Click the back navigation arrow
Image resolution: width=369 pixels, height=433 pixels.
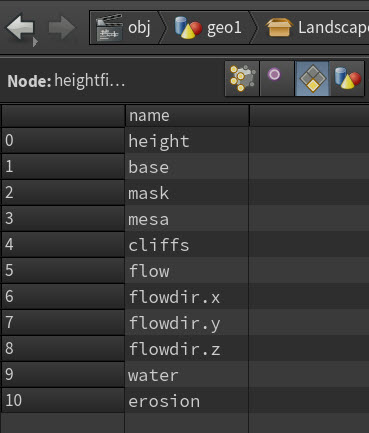(x=20, y=27)
